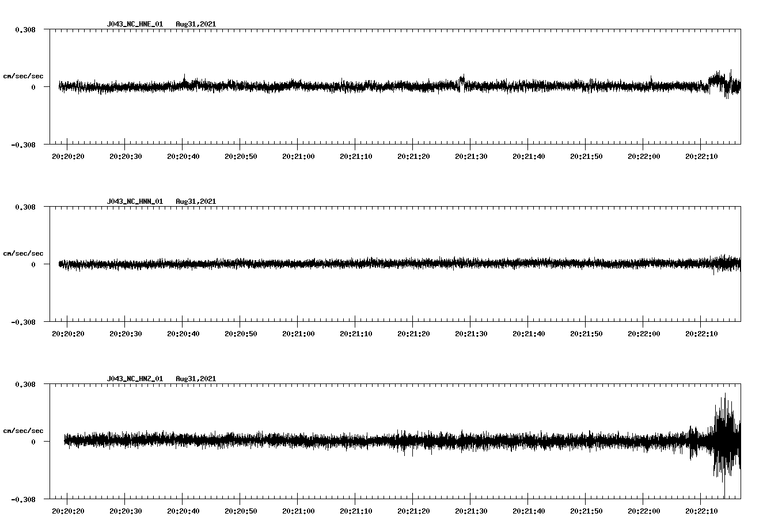Image resolution: width=782 pixels, height=532 pixels.
Task: Click the 0.308 upper limit on HNN axis
Action: coord(25,207)
